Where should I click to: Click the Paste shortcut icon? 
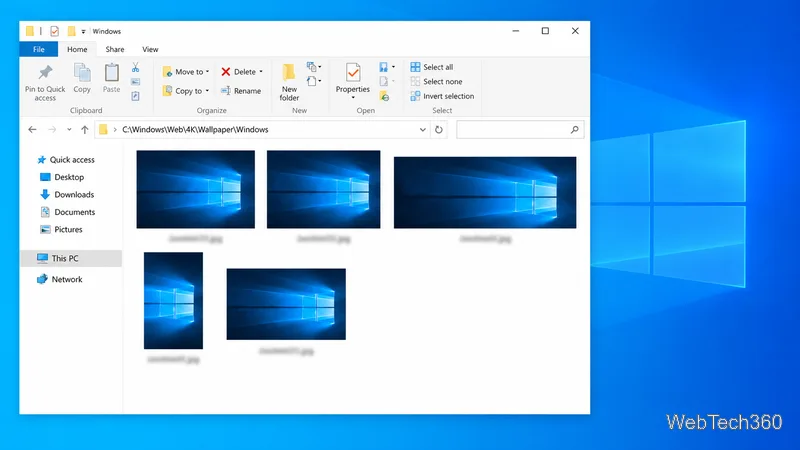coord(135,96)
